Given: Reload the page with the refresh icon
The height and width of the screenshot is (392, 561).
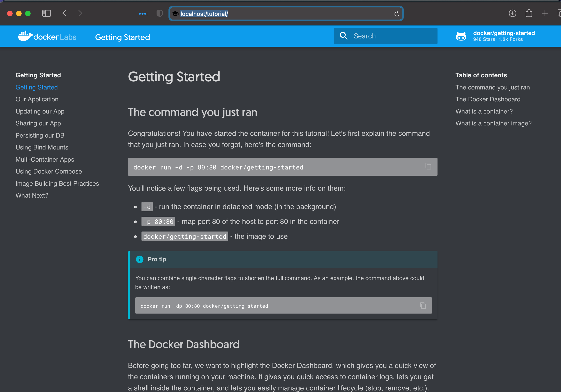Looking at the screenshot, I should [x=397, y=14].
